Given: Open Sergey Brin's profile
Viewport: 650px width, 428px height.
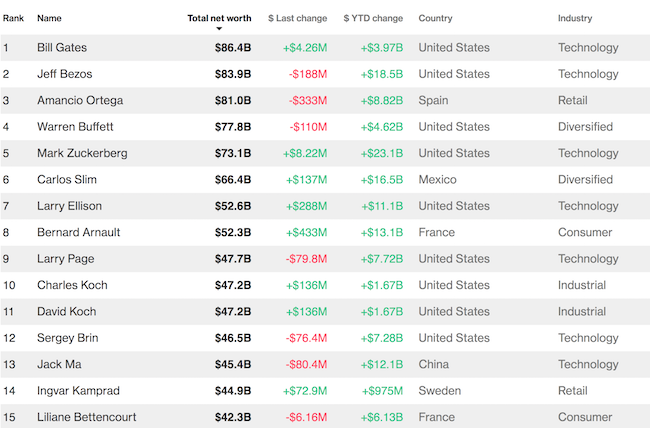Looking at the screenshot, I should pyautogui.click(x=68, y=338).
